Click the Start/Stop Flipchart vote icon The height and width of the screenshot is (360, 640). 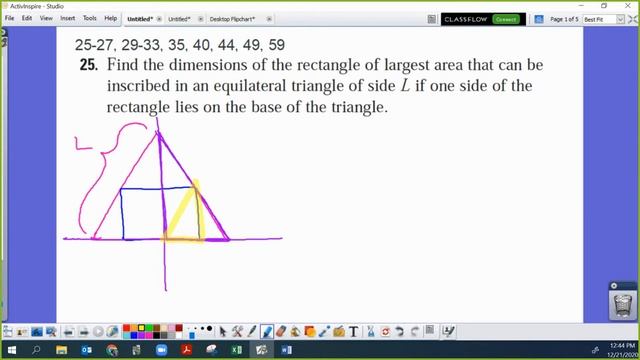(x=98, y=331)
